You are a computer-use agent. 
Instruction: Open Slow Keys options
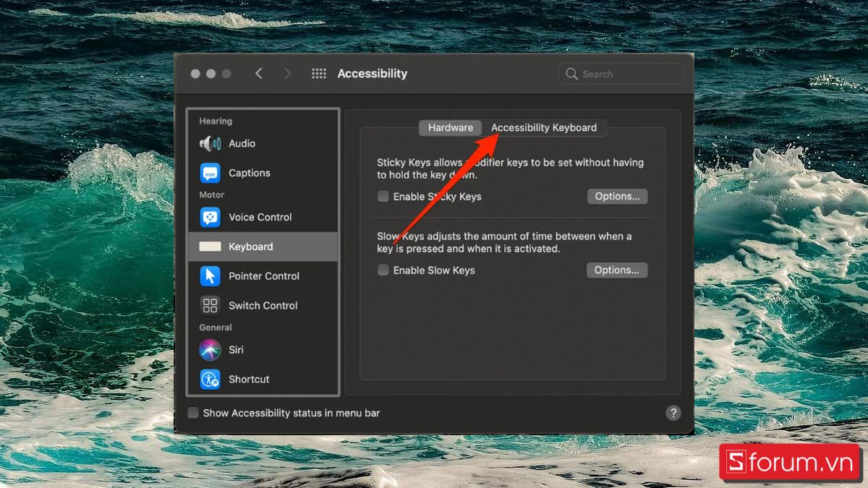pyautogui.click(x=616, y=270)
